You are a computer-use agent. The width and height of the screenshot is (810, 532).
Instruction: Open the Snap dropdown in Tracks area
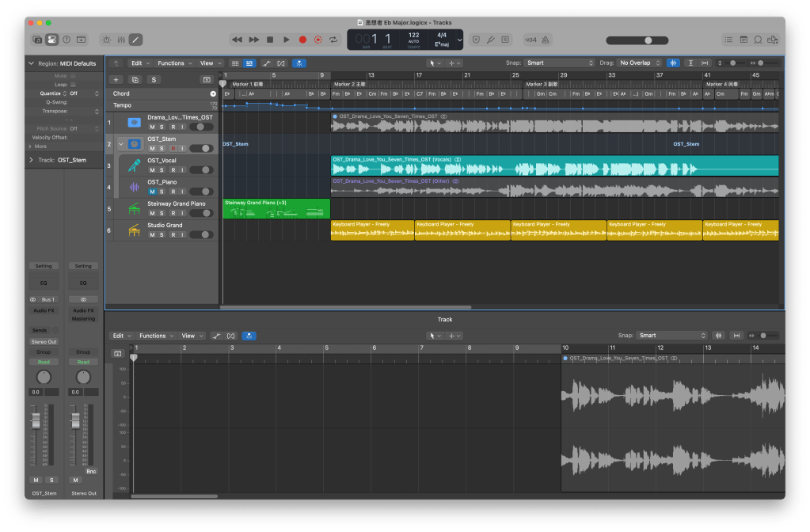click(559, 63)
